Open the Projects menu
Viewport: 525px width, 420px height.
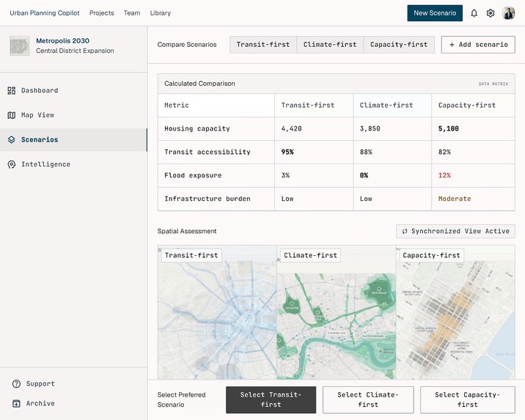click(x=101, y=13)
